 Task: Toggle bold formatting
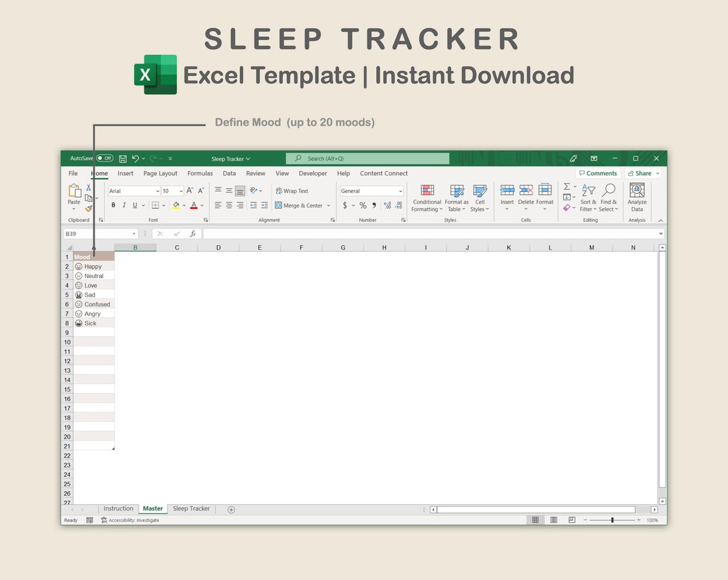113,205
